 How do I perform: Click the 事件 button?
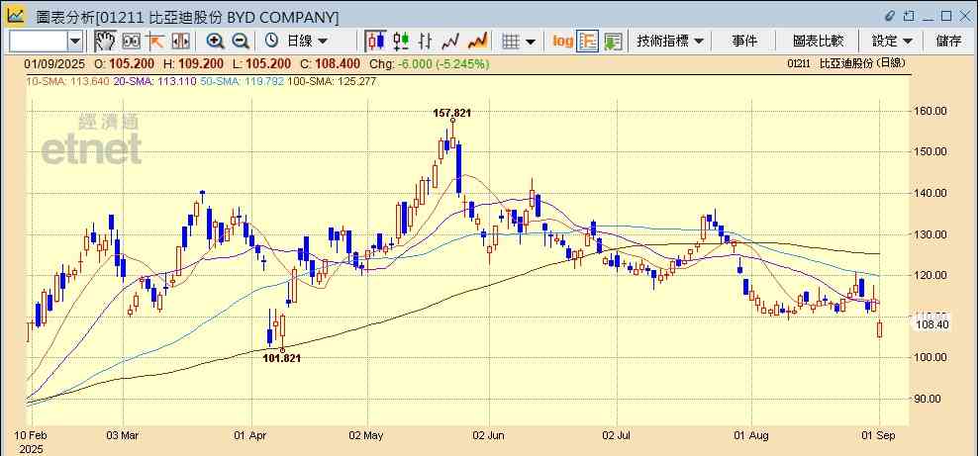pos(744,42)
